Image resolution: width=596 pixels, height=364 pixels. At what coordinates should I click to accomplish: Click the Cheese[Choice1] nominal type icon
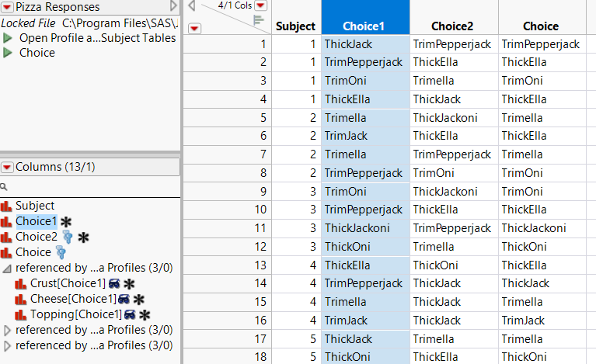click(x=20, y=300)
